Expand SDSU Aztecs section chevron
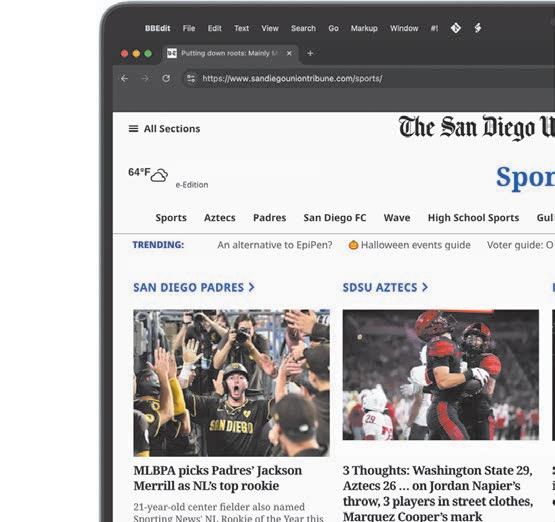 click(x=425, y=287)
